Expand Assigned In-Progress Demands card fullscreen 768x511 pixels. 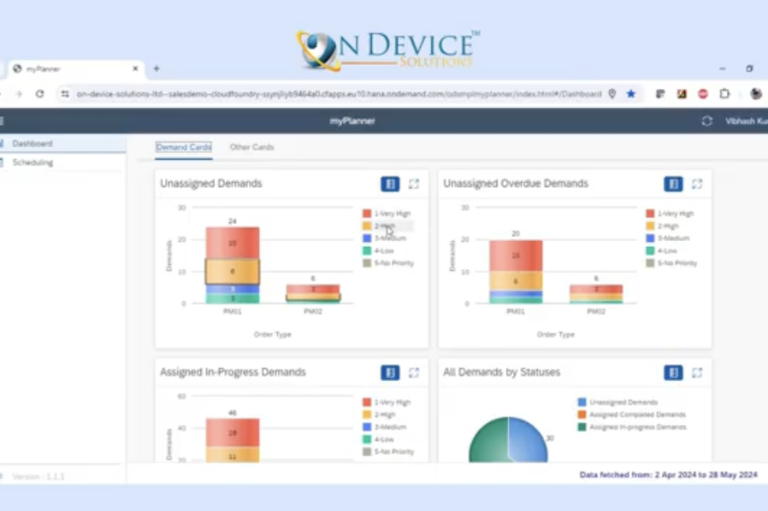click(x=414, y=372)
